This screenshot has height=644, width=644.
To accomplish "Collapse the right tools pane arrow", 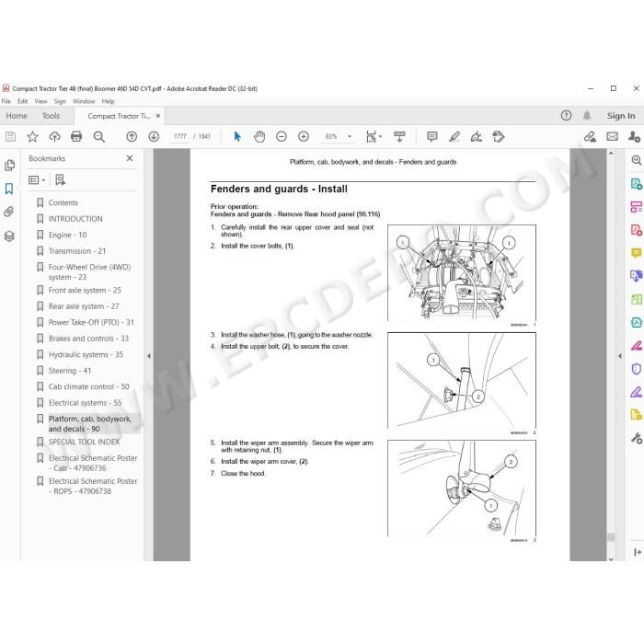I will [620, 356].
